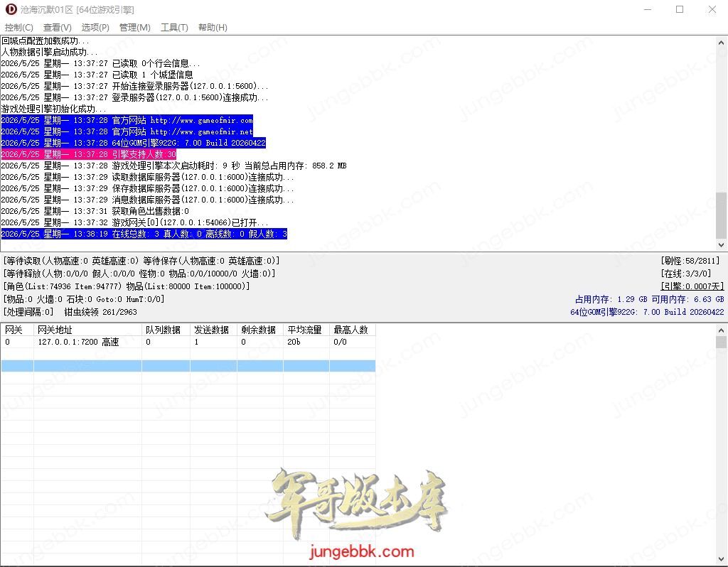Screen dimensions: 728x567
Task: Click the 发送数据 column header
Action: pyautogui.click(x=213, y=330)
